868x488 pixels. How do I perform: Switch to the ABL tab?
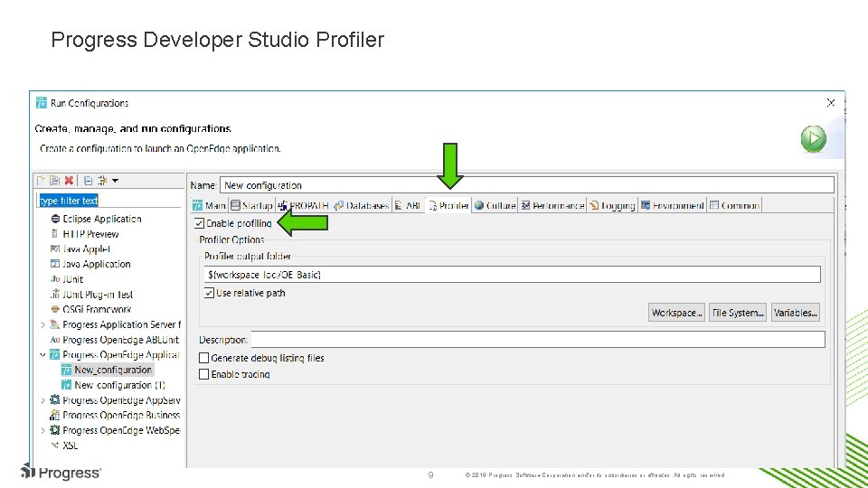click(x=408, y=205)
